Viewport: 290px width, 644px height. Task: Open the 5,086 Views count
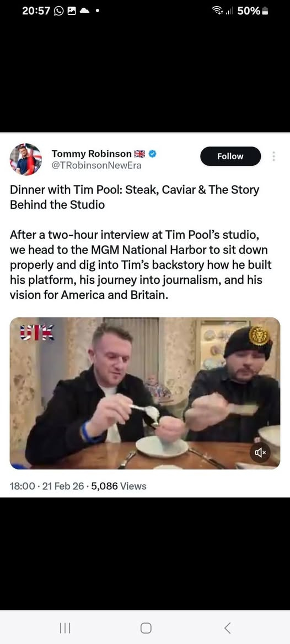[x=119, y=486]
